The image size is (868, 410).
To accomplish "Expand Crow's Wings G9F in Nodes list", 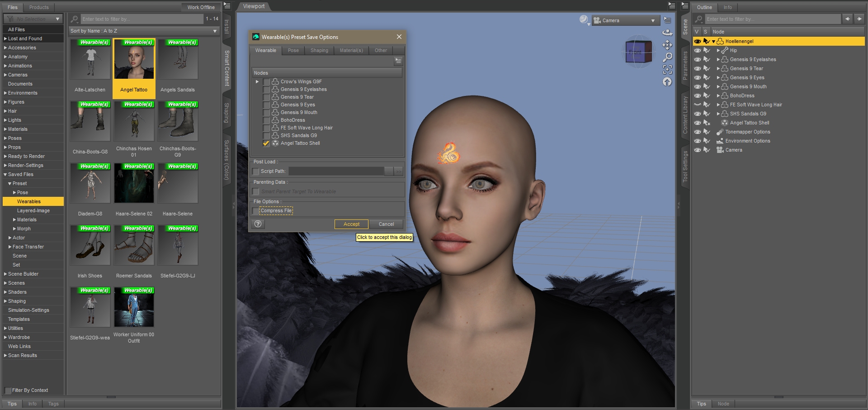I will pyautogui.click(x=257, y=82).
